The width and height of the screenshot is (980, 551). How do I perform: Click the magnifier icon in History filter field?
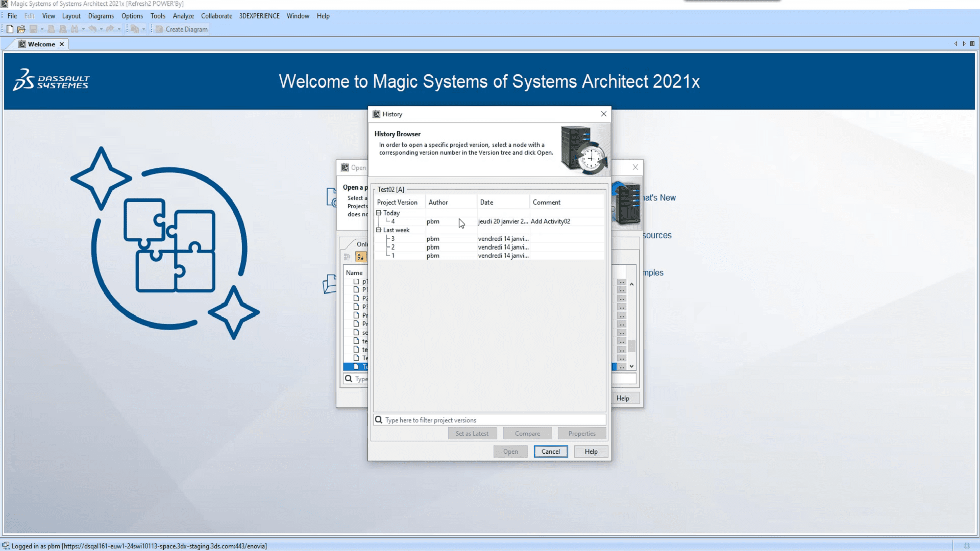[379, 420]
